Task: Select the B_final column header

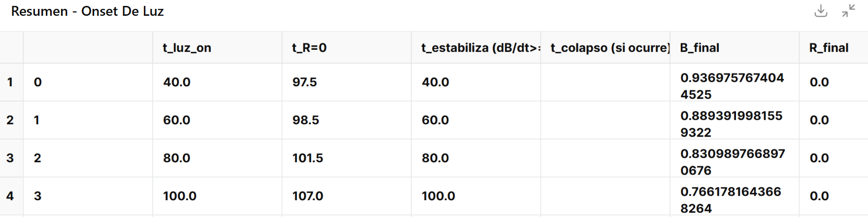Action: [x=700, y=48]
